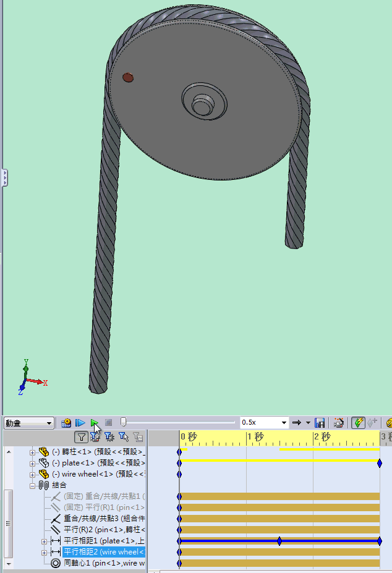Click the green Play button
Screen dimensions: 392x573
tap(95, 423)
